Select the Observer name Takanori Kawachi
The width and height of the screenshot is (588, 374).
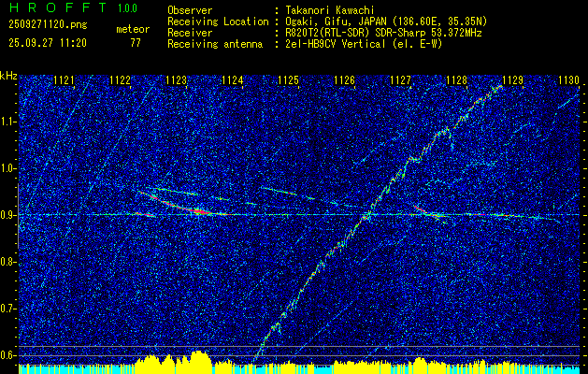point(330,10)
